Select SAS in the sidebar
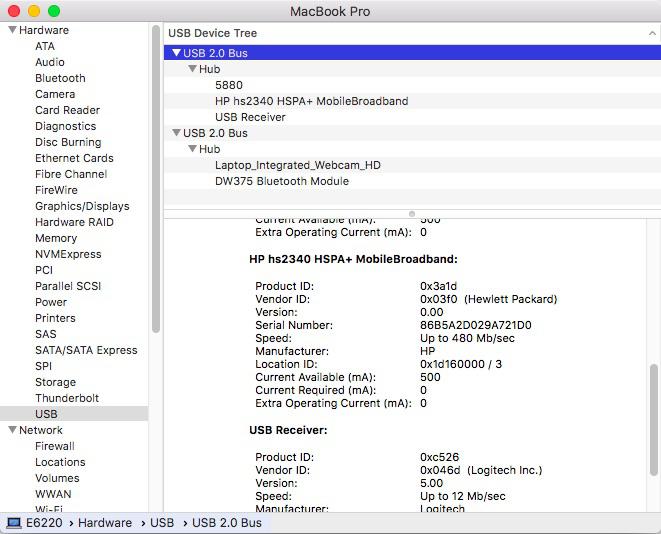 coord(46,334)
